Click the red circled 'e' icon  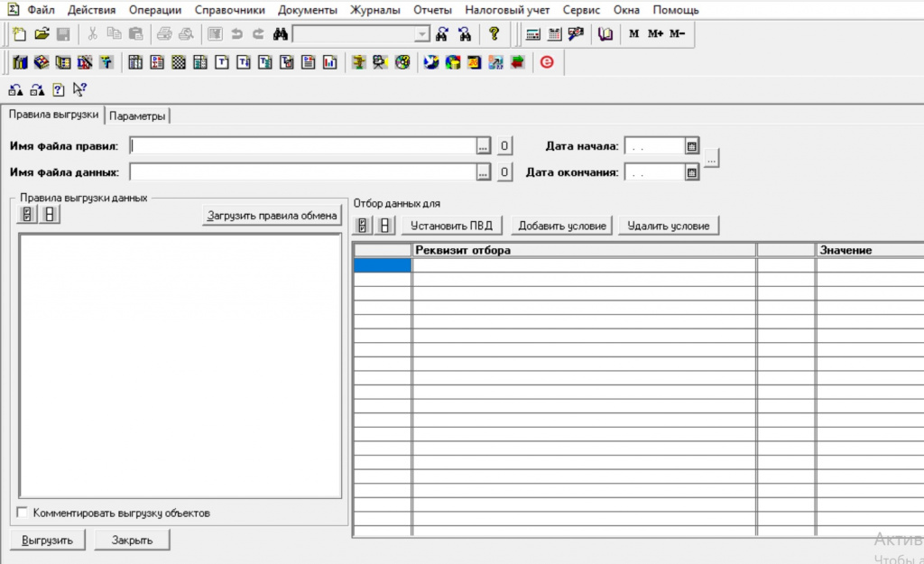point(547,62)
